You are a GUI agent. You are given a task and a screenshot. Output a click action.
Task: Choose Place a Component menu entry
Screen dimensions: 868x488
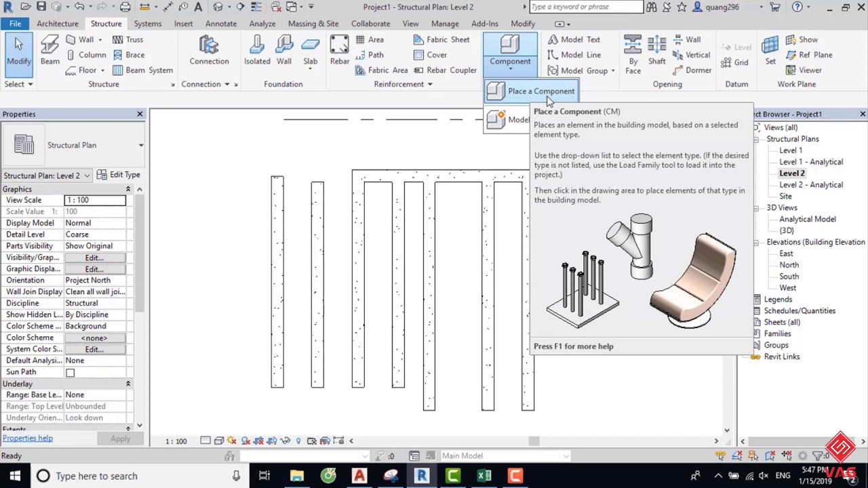pos(531,91)
